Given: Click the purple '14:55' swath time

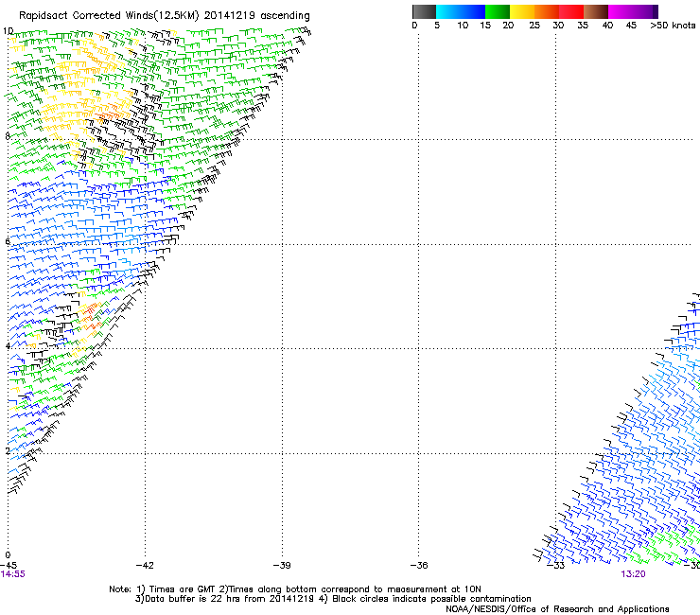Looking at the screenshot, I should (x=12, y=574).
